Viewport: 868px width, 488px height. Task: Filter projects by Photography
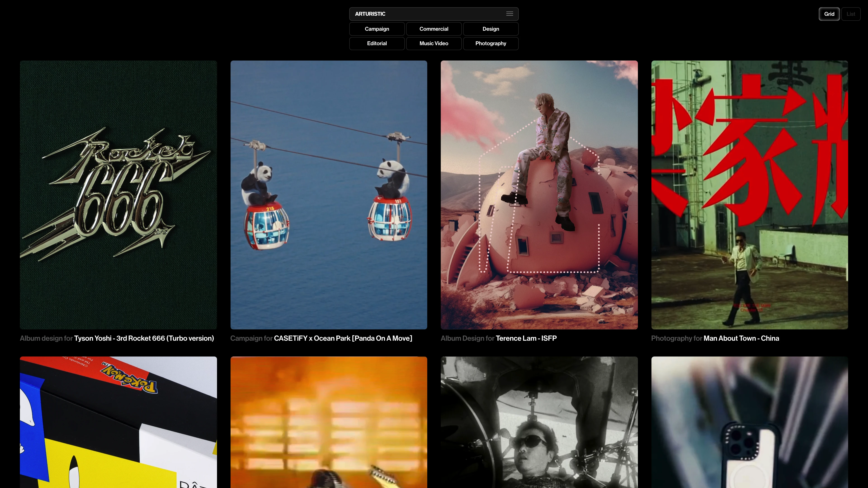click(x=491, y=43)
